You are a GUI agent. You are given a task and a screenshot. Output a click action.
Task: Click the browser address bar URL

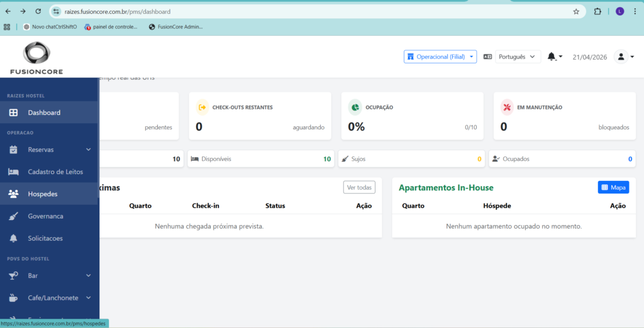(x=118, y=12)
